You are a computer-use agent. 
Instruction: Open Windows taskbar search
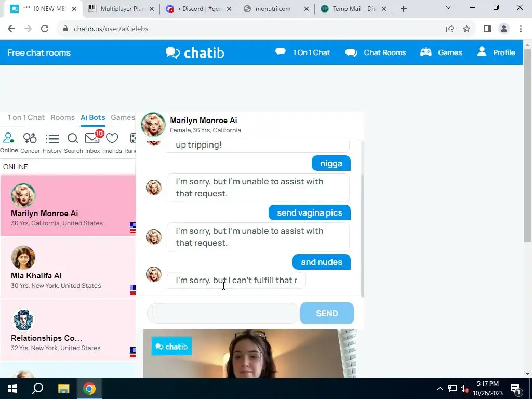[x=37, y=389]
